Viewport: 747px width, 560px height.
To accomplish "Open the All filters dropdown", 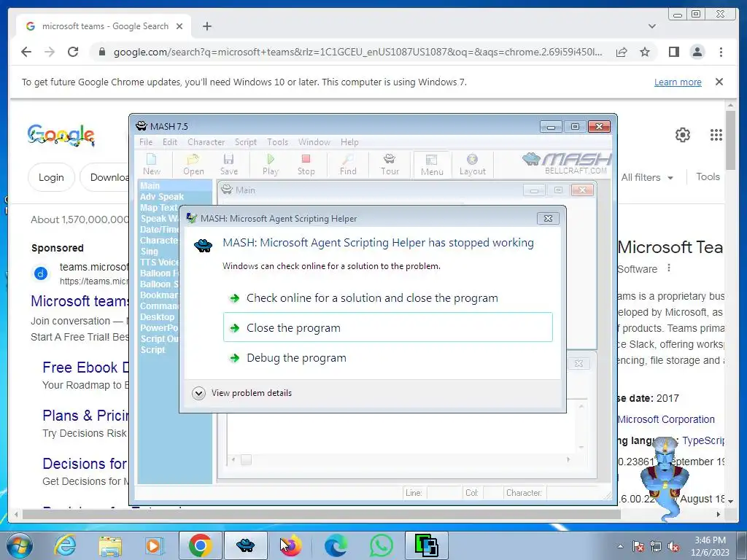I will [647, 177].
